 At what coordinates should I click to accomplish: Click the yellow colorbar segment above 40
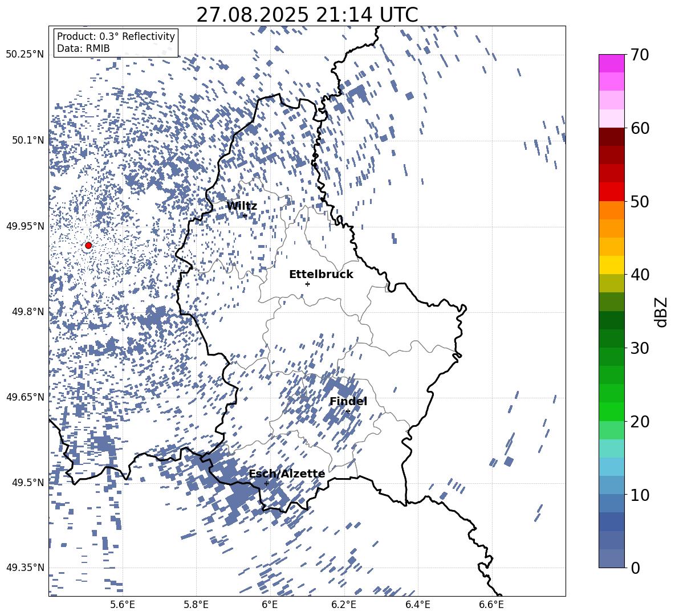point(612,265)
